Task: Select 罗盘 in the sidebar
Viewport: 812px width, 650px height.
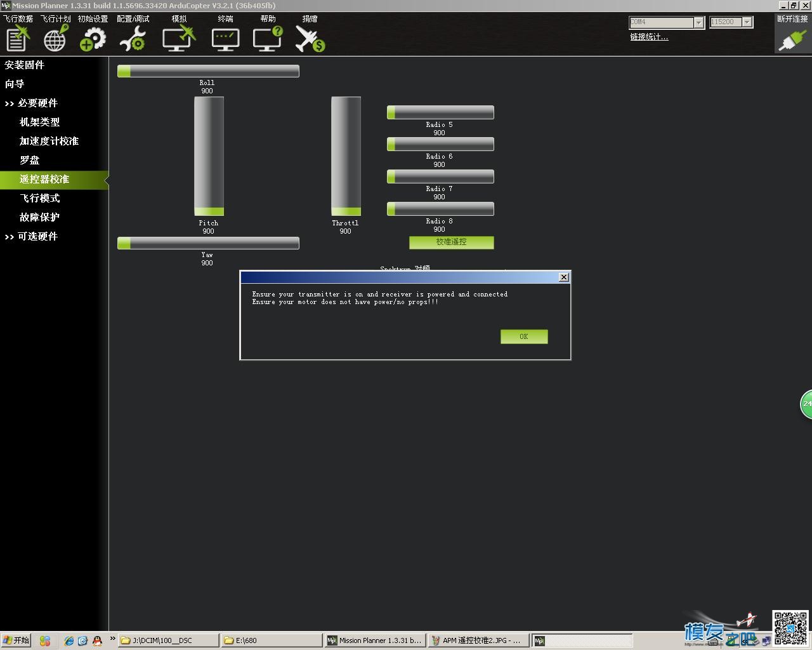Action: [x=29, y=160]
